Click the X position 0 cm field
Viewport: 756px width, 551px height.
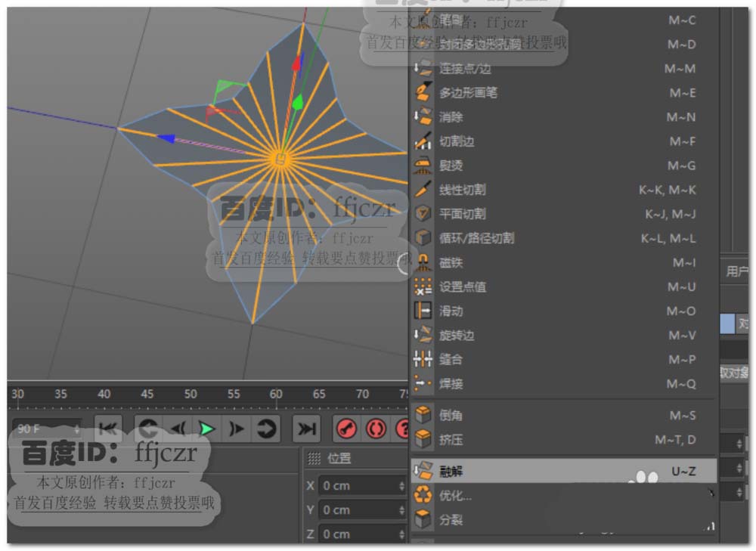click(363, 485)
